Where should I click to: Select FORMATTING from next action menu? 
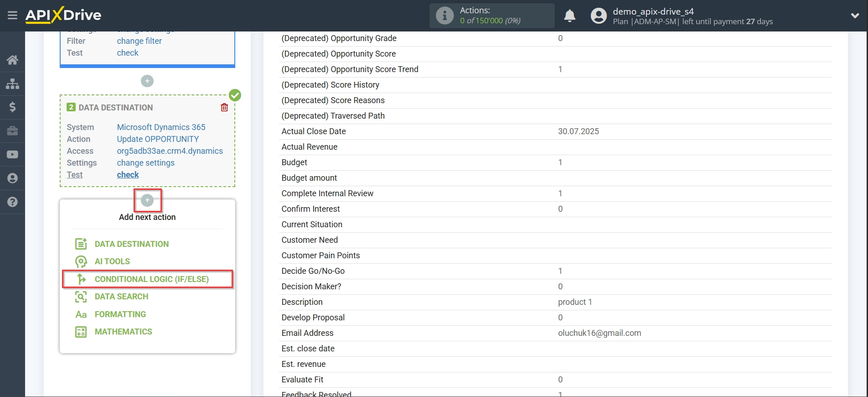pyautogui.click(x=120, y=314)
